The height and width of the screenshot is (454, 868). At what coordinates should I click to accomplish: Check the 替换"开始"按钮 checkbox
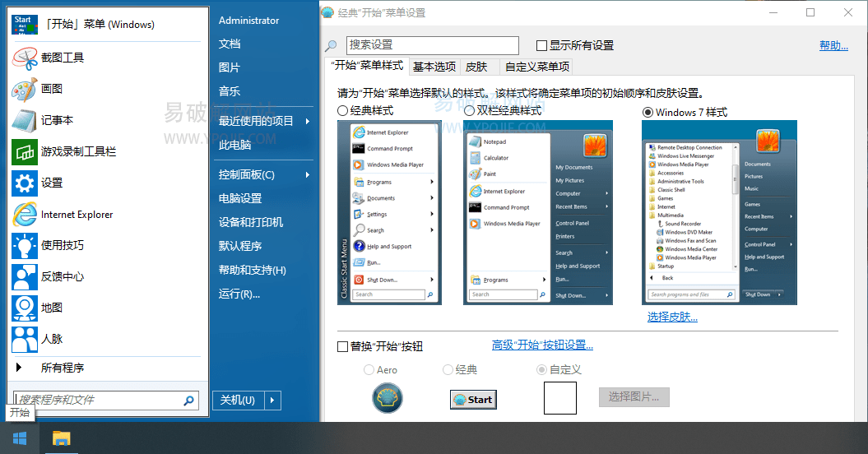342,346
